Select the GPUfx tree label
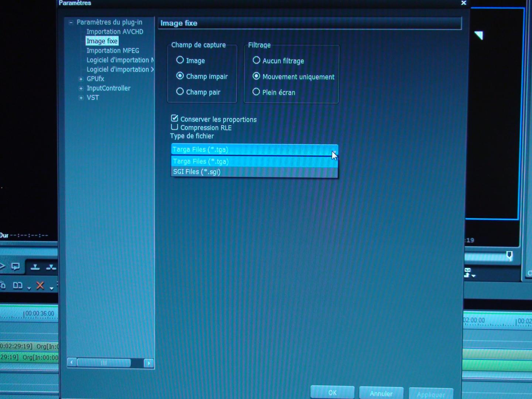532x399 pixels. point(95,79)
